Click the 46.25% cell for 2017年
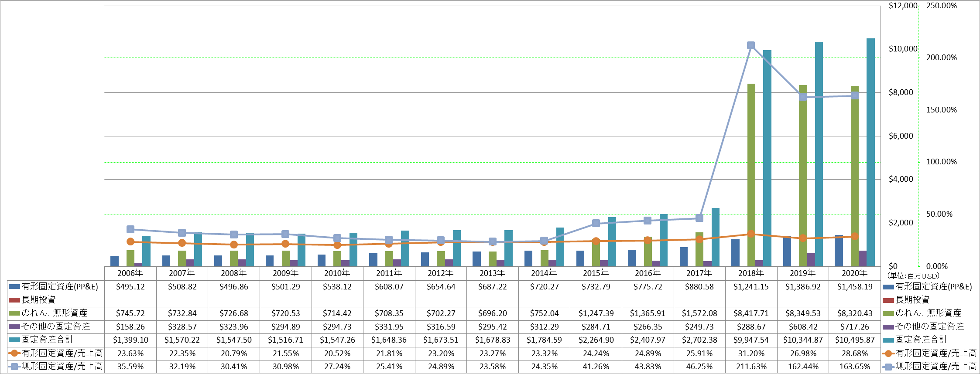Screen dimensions: 980x374 699,367
